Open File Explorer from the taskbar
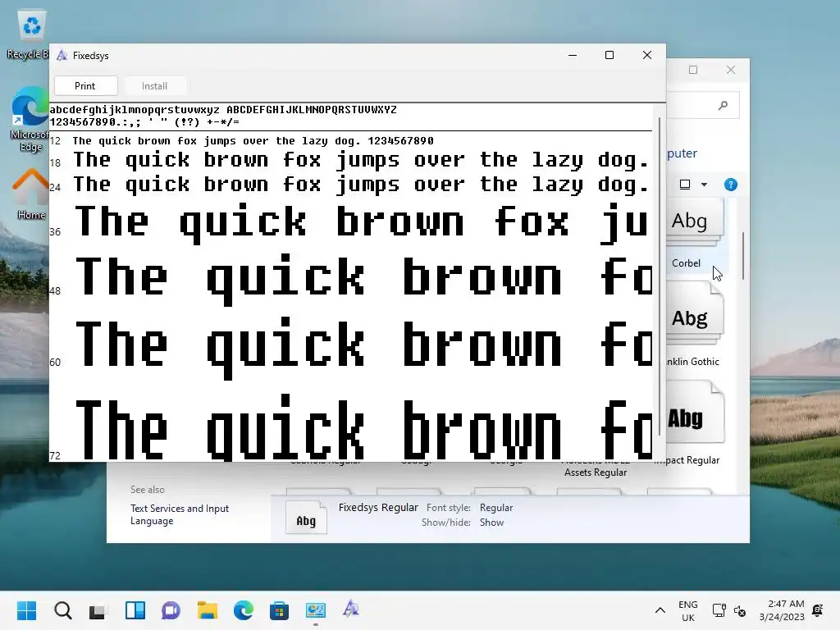Viewport: 840px width, 630px height. pyautogui.click(x=207, y=610)
